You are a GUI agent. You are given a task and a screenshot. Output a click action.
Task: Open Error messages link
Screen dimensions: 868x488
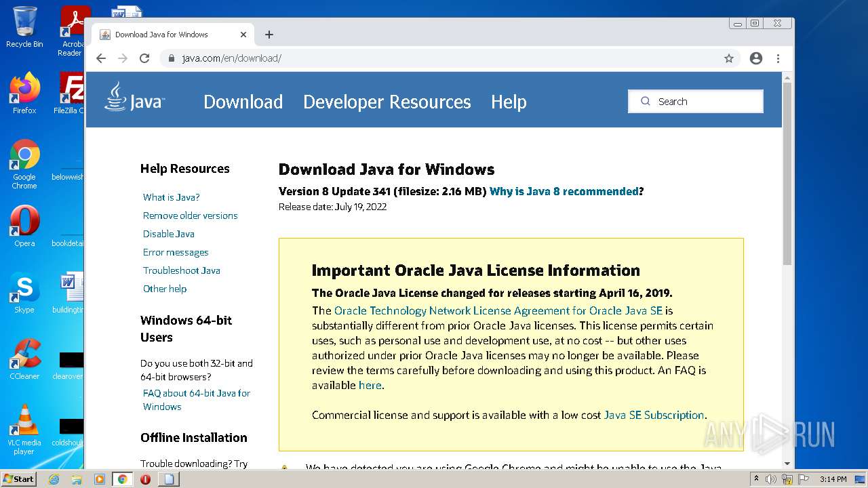point(176,252)
